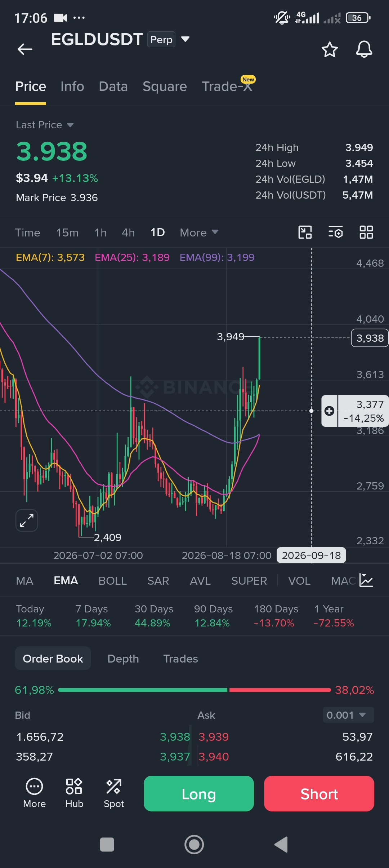Image resolution: width=389 pixels, height=868 pixels.
Task: Select the 4h timeframe
Action: coord(128,232)
